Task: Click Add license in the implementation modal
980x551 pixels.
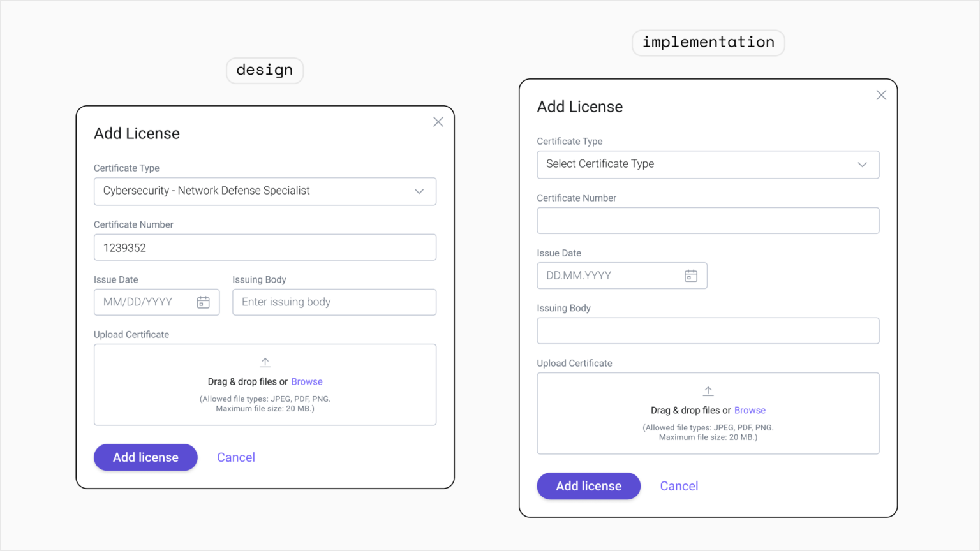Action: click(x=588, y=485)
